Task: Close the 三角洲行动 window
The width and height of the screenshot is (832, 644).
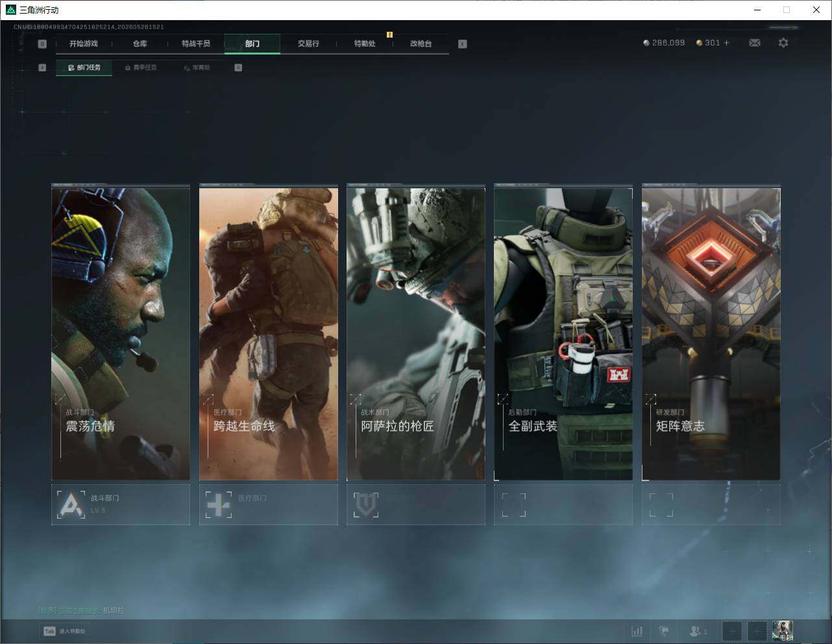Action: 816,10
